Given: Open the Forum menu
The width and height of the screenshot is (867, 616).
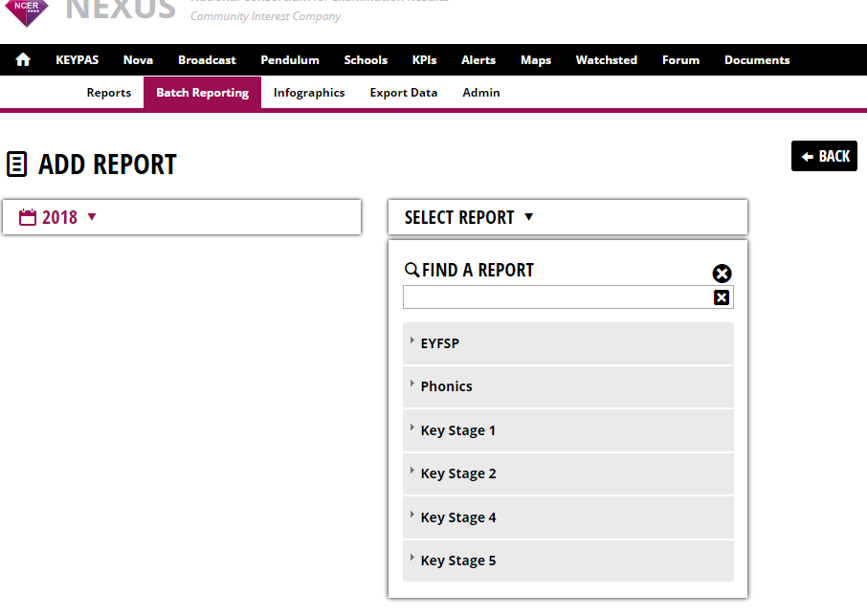Looking at the screenshot, I should coord(680,59).
